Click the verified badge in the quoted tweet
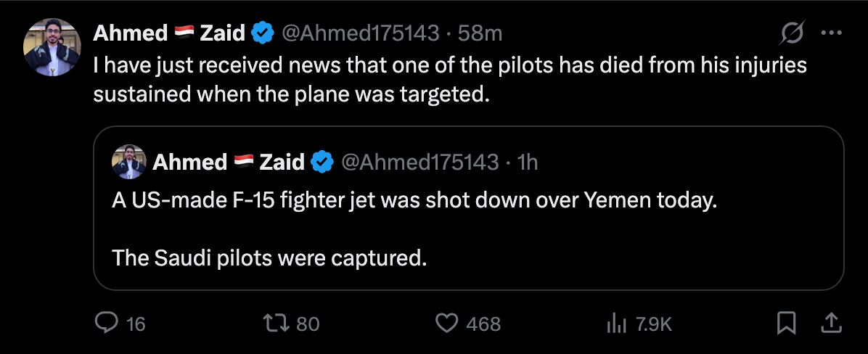868x354 pixels. pyautogui.click(x=322, y=162)
